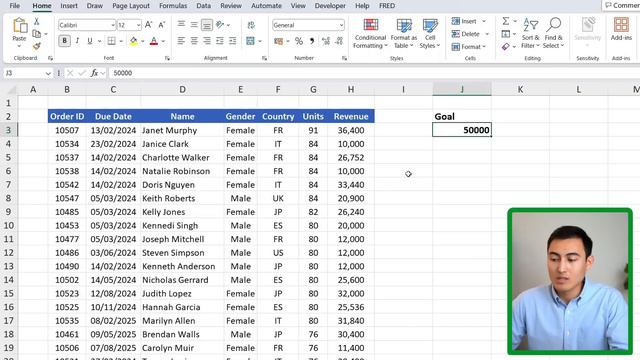640x360 pixels.
Task: Cut selection with the scissors icon
Action: 37,22
